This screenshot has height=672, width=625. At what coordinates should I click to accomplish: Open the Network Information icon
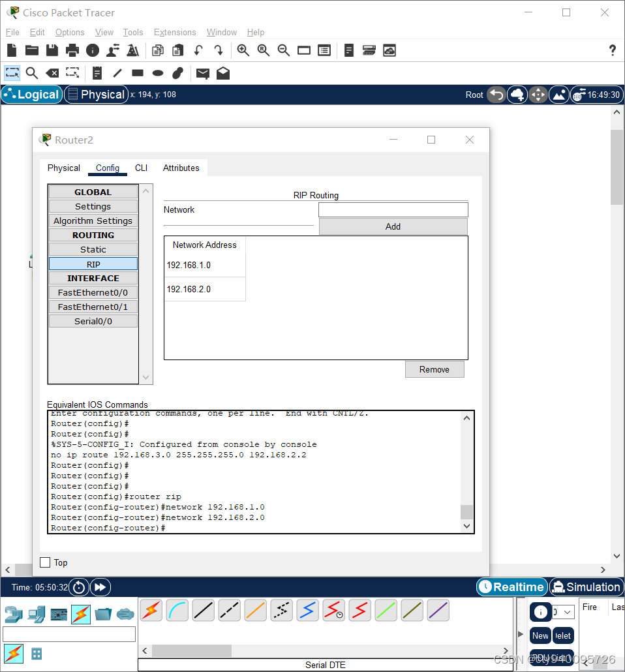[93, 51]
